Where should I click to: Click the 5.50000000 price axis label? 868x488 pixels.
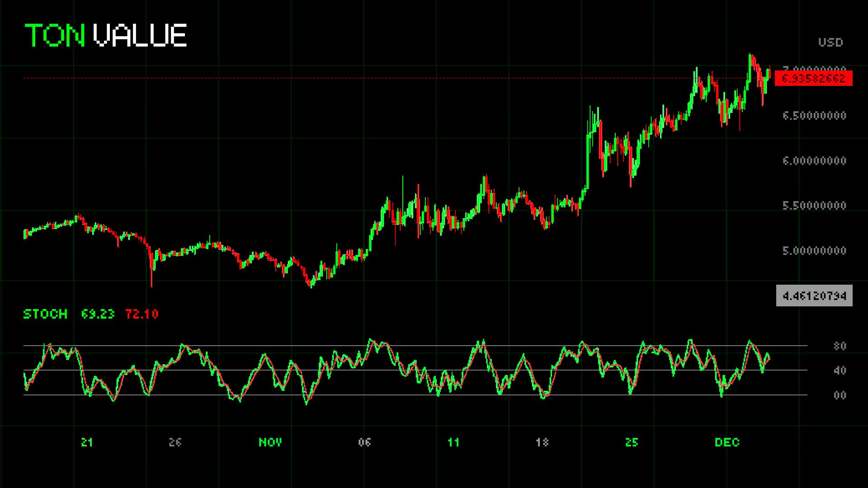(x=815, y=206)
